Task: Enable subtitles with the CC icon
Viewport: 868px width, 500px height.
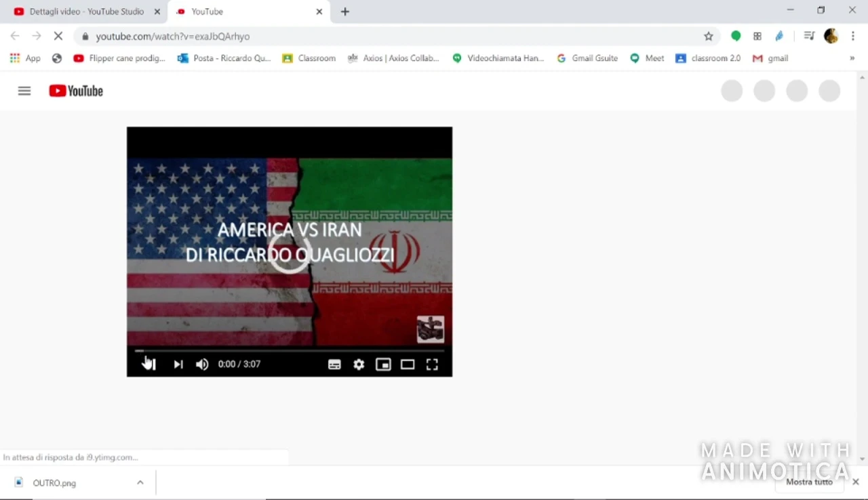Action: coord(334,364)
